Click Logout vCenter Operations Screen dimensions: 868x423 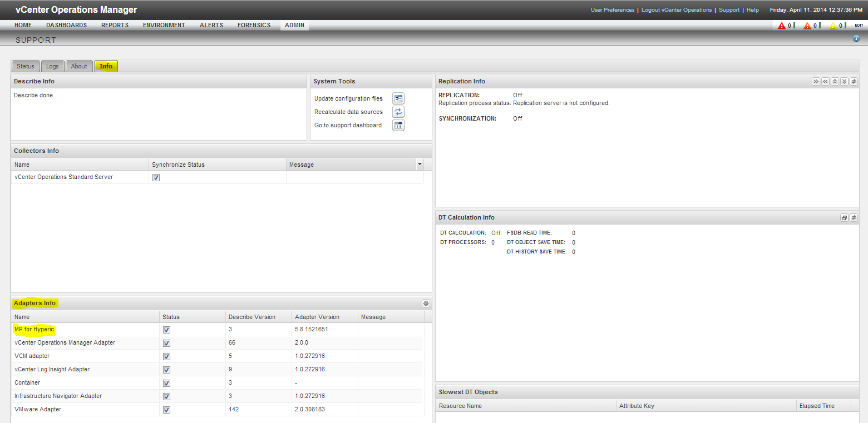point(676,9)
